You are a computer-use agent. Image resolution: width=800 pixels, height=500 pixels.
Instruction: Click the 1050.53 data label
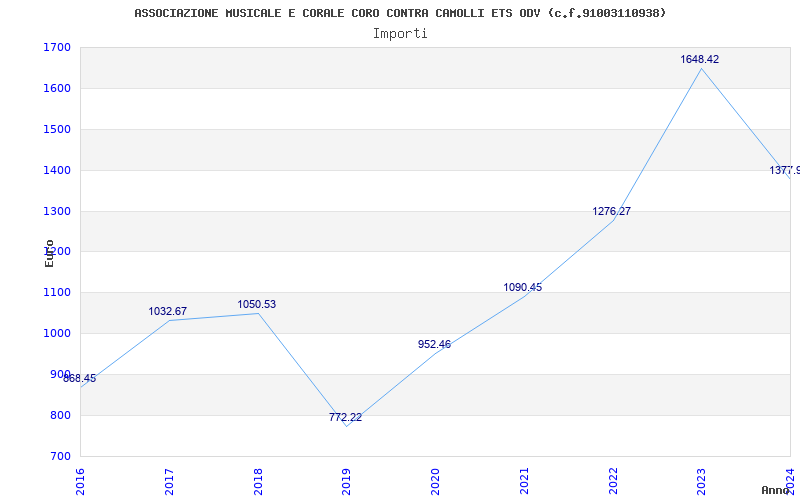pos(257,305)
